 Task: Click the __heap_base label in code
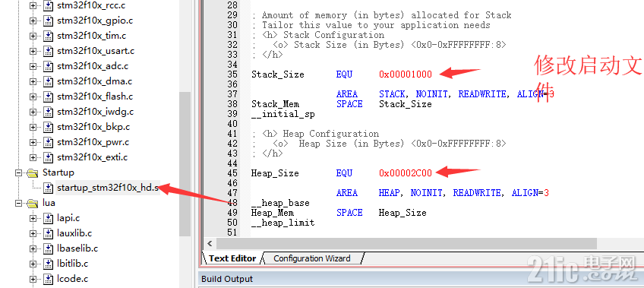pyautogui.click(x=280, y=203)
